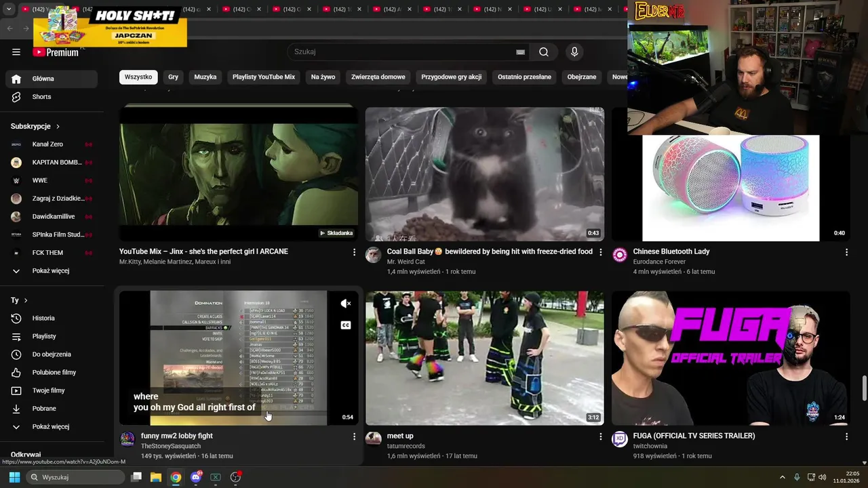Select the Muzyka filter chip
Image resolution: width=868 pixels, height=488 pixels.
pyautogui.click(x=205, y=77)
